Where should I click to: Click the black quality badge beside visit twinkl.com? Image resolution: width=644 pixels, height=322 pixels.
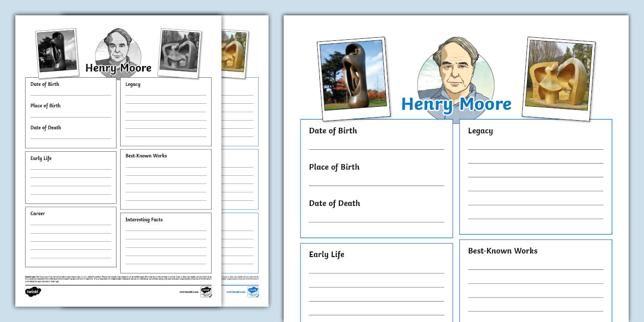click(205, 291)
